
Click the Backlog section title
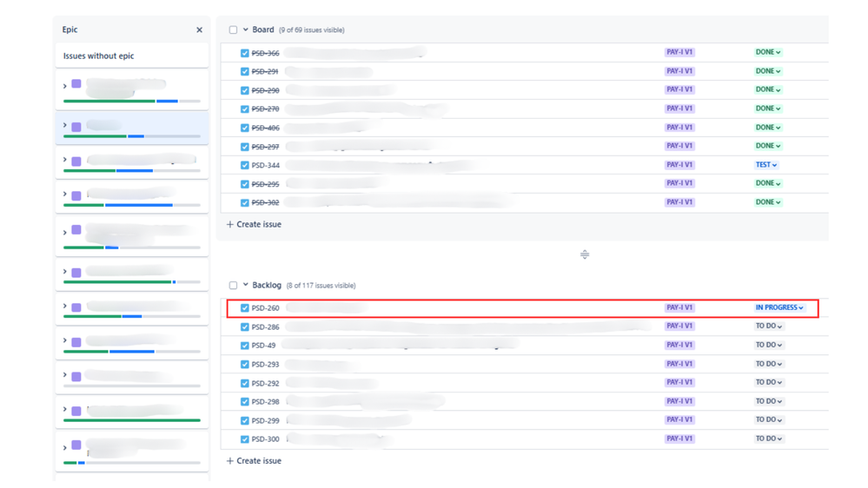tap(267, 285)
